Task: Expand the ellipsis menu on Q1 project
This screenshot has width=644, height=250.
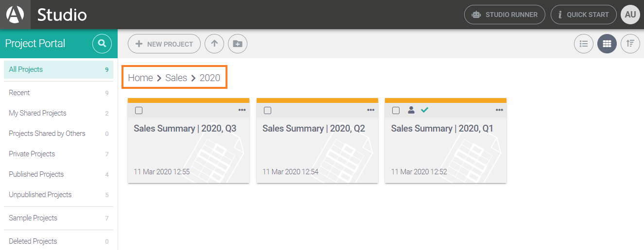Action: pos(499,110)
